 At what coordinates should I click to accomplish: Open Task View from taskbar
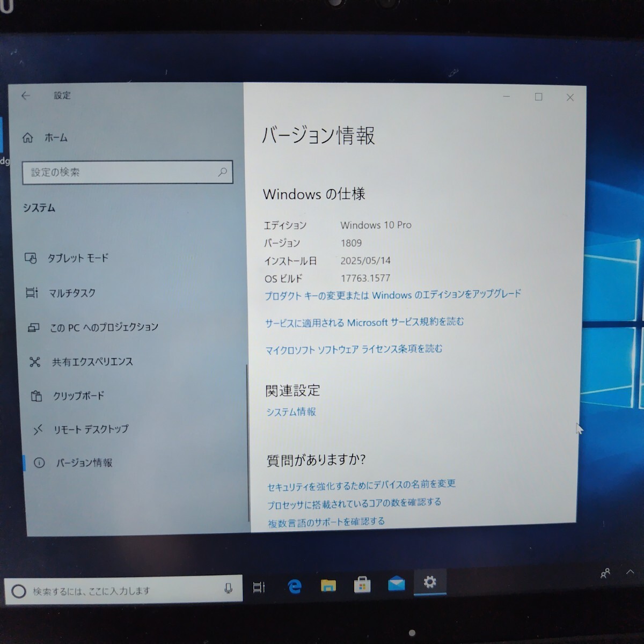(x=259, y=587)
